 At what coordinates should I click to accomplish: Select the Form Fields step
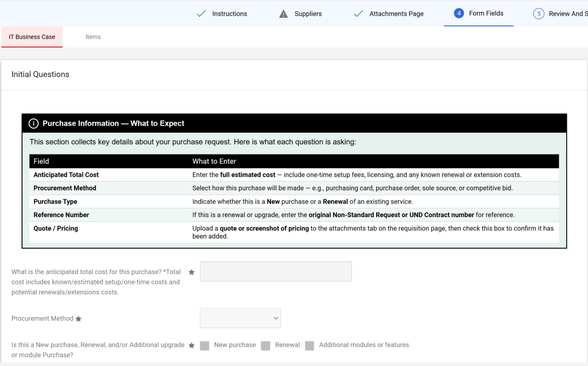486,13
